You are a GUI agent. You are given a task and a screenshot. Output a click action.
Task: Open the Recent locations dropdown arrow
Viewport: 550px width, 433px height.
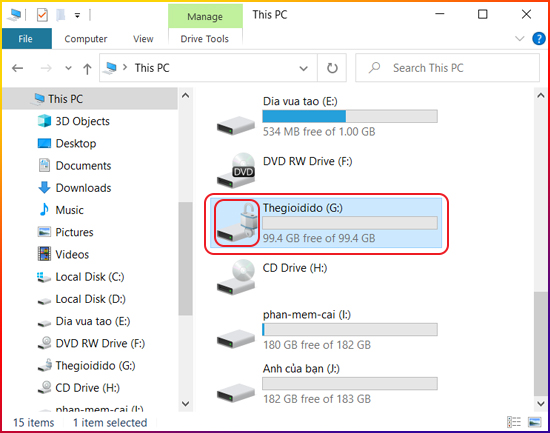68,68
